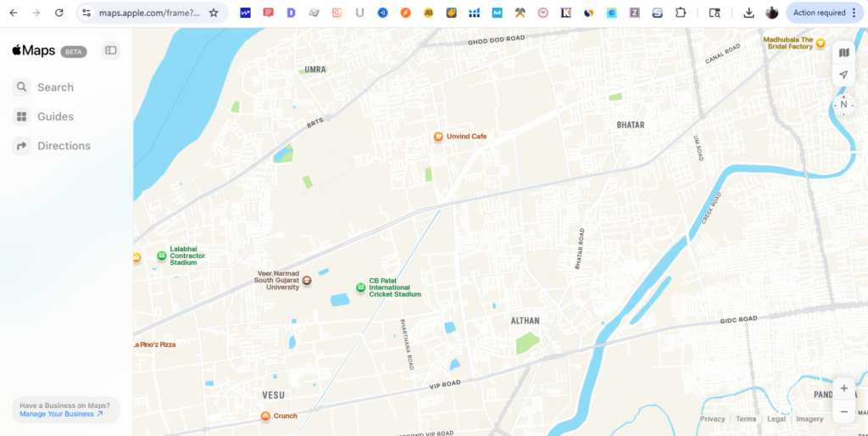
Task: Open the orange lightning bolt extension
Action: [x=406, y=13]
